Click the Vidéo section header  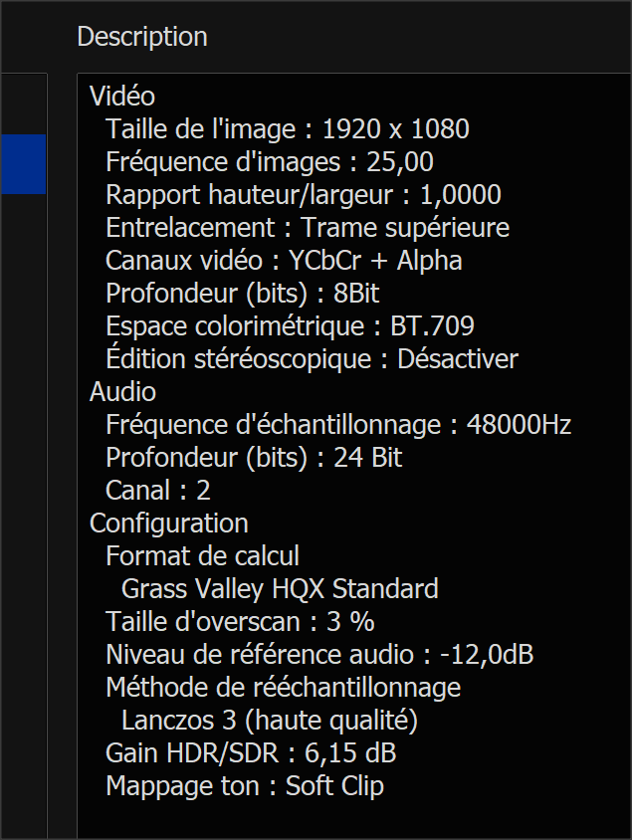click(x=122, y=97)
